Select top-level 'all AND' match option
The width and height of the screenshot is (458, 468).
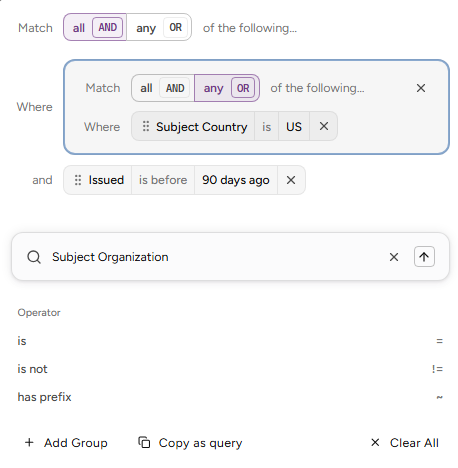point(95,27)
